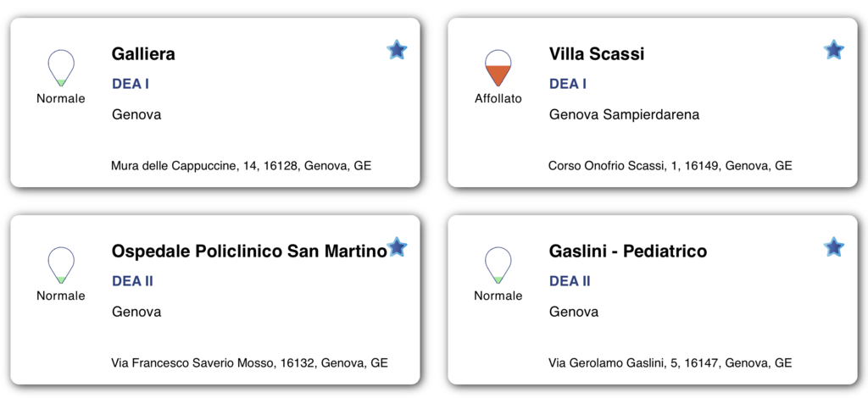Screen dimensions: 868x398
Task: Click Via Francesco Saverio Mosso address
Action: click(250, 363)
